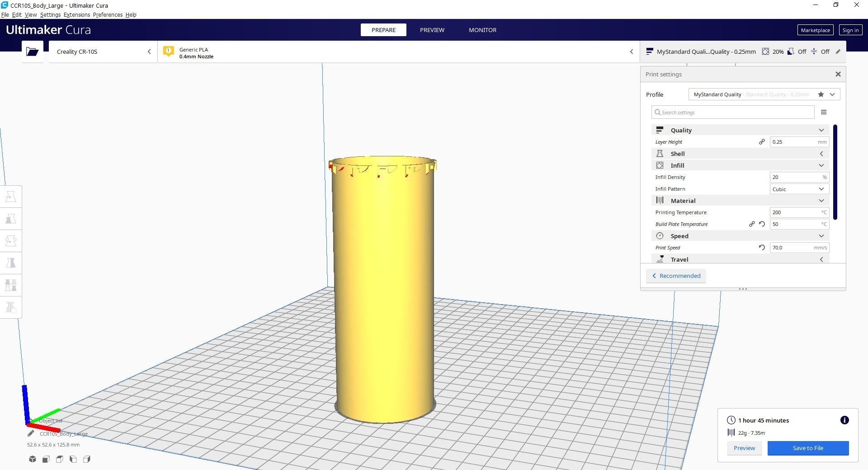Switch to right side view icon
This screenshot has width=868, height=470.
pos(87,459)
